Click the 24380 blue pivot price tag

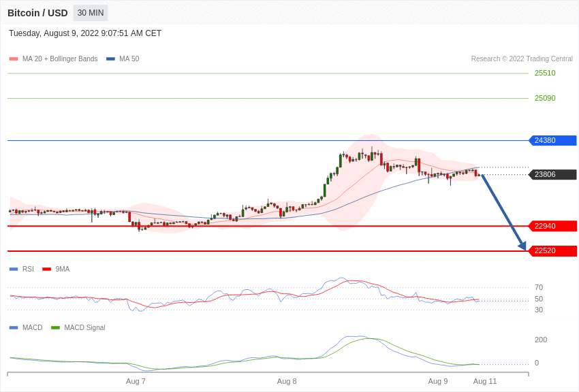click(x=553, y=140)
